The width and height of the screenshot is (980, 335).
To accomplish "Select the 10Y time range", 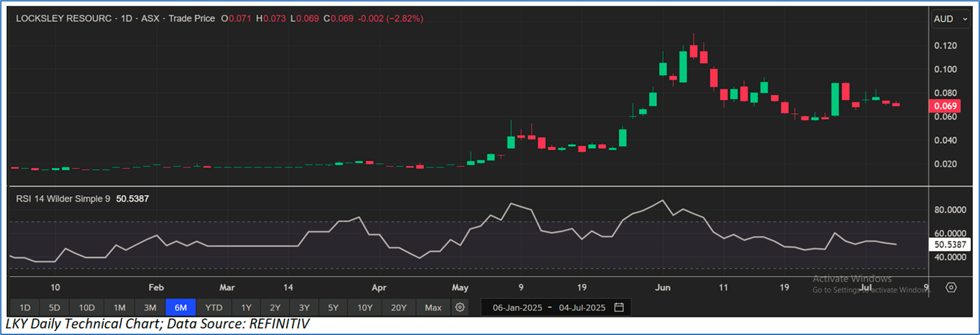I will pyautogui.click(x=364, y=308).
